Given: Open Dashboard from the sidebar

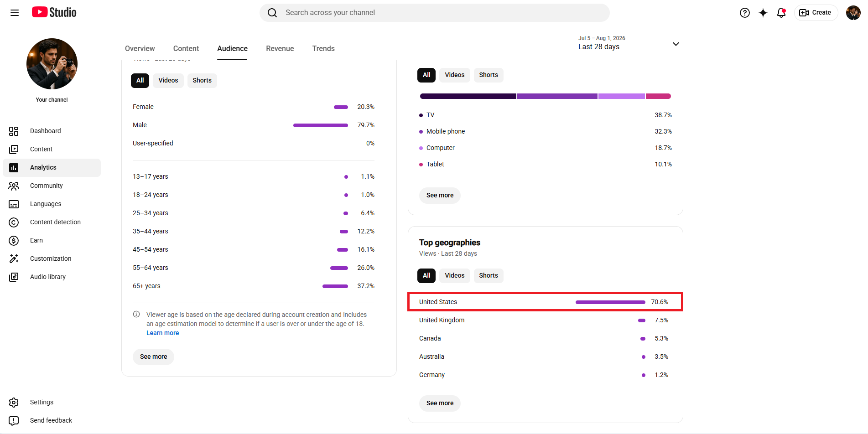Looking at the screenshot, I should click(x=52, y=131).
